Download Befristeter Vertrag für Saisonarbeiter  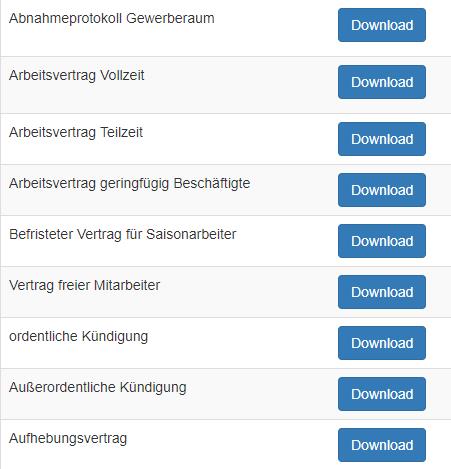coord(382,241)
